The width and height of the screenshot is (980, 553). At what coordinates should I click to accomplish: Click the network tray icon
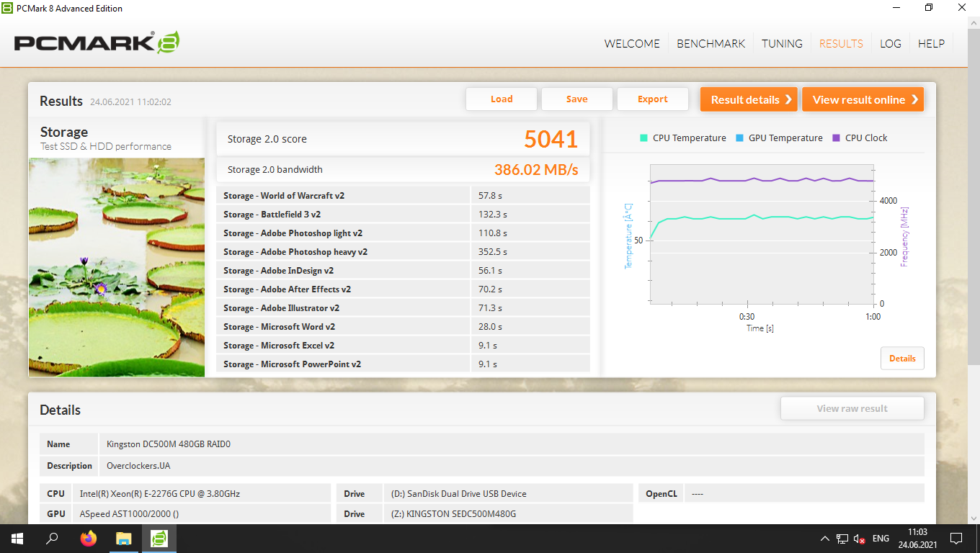click(842, 539)
